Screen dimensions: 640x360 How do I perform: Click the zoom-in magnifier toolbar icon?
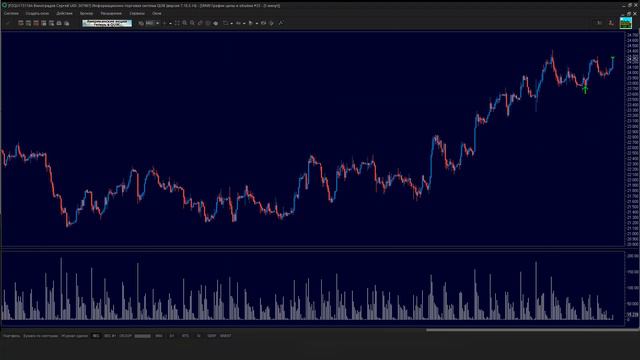coord(185,23)
